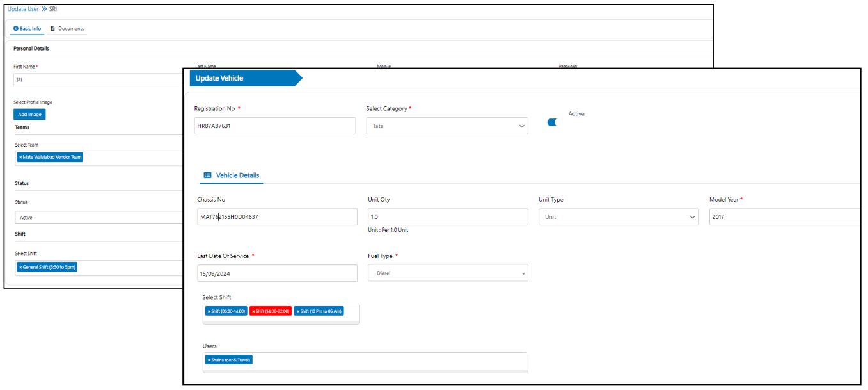This screenshot has width=868, height=390.
Task: Open the Select Category dropdown showing Tata
Action: tap(447, 126)
